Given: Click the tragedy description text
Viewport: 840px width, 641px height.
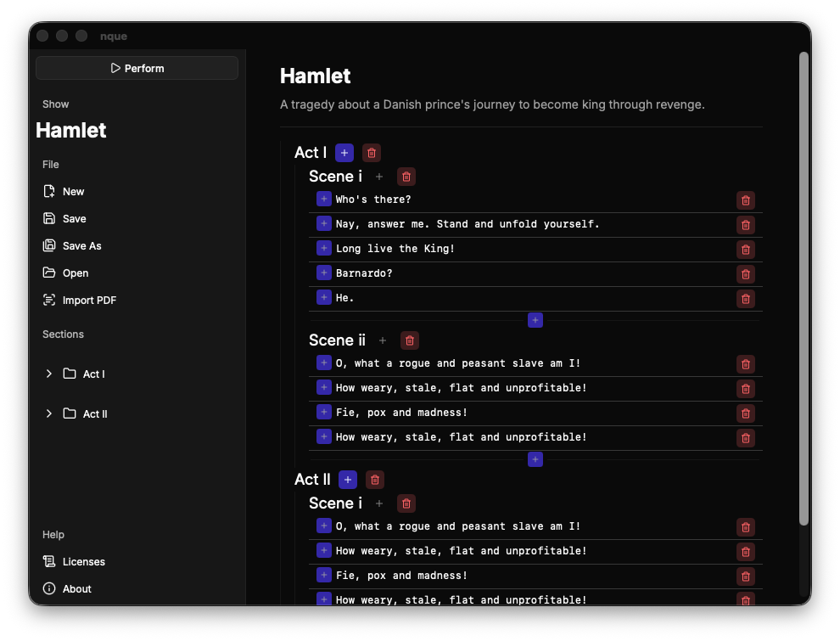Looking at the screenshot, I should [x=492, y=104].
